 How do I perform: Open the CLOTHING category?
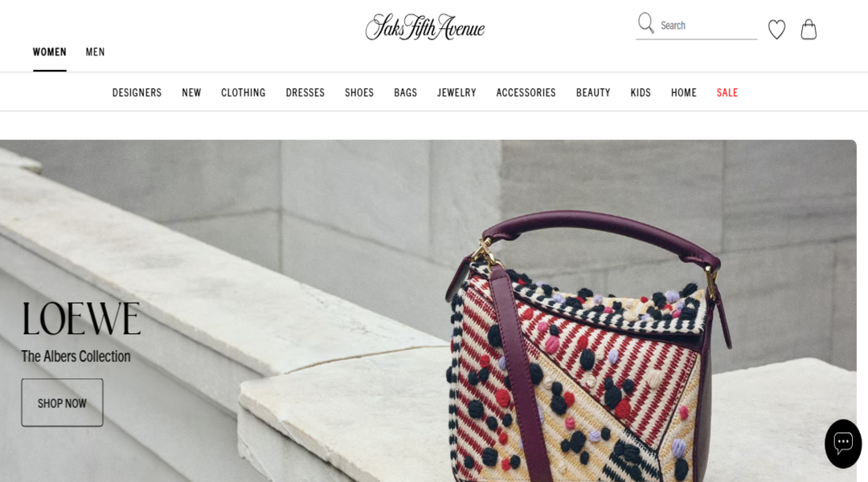coord(244,92)
